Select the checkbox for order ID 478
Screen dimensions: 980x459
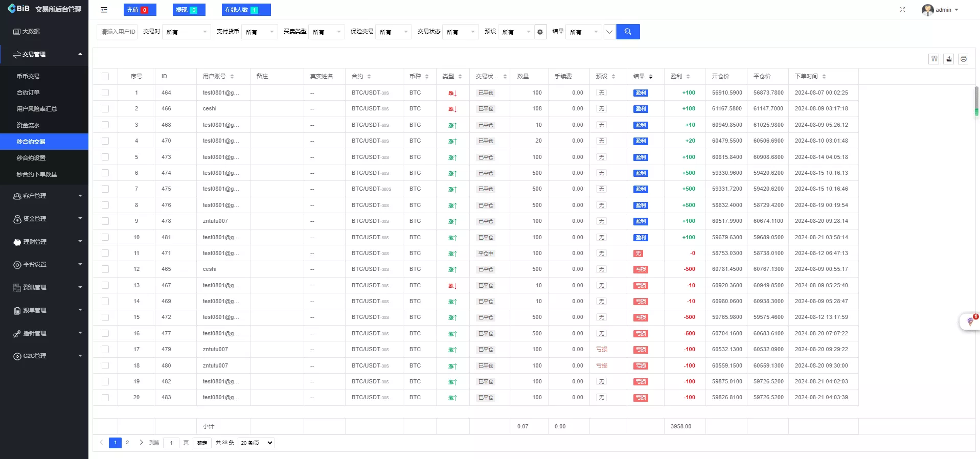click(x=105, y=221)
